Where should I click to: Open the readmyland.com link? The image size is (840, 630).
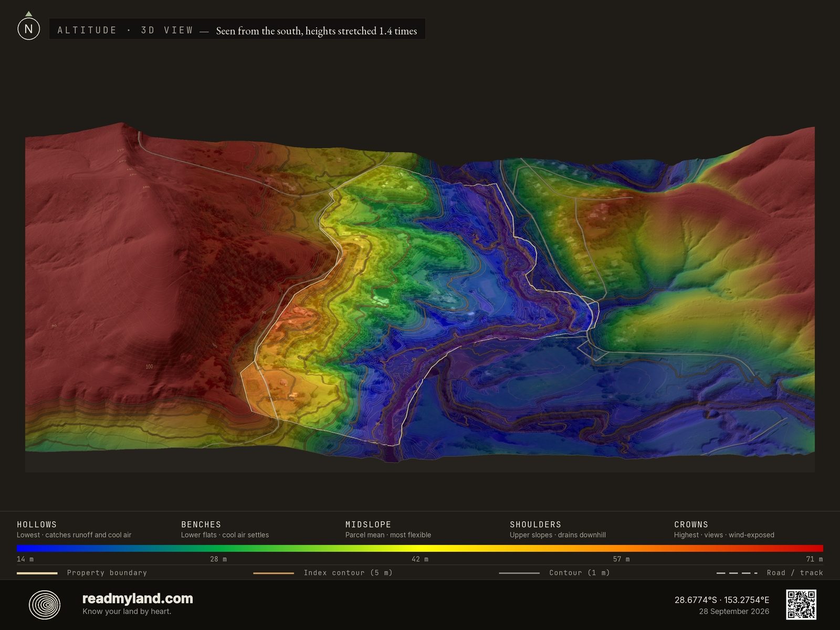(x=138, y=598)
